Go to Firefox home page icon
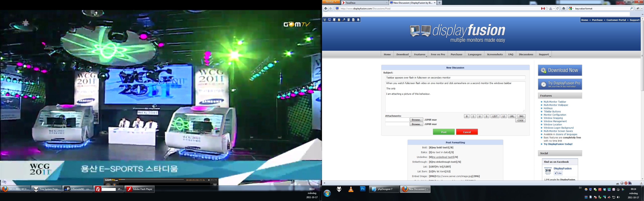 pos(563,8)
